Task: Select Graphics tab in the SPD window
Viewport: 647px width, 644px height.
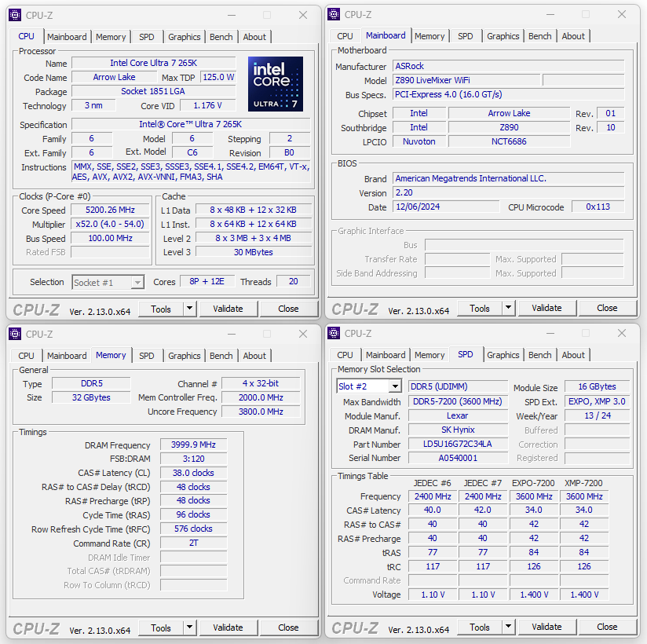Action: (x=503, y=355)
